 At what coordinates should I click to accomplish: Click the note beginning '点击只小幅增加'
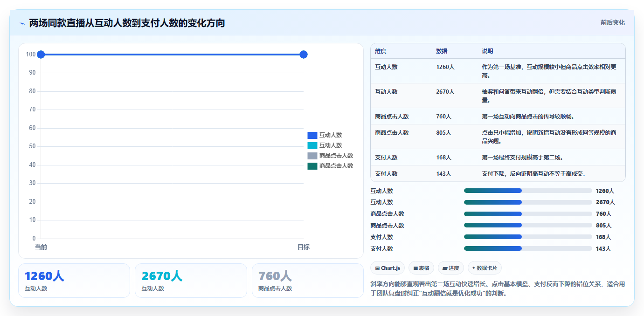pos(549,137)
